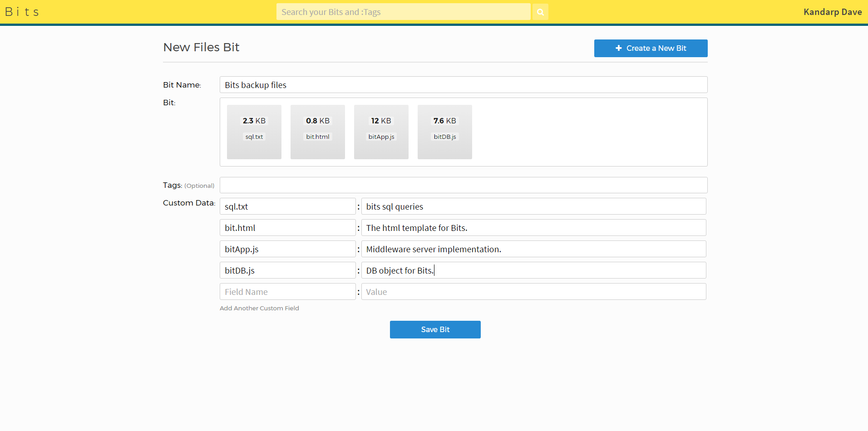Select the bitDB.js file thumbnail
The width and height of the screenshot is (868, 431).
445,132
